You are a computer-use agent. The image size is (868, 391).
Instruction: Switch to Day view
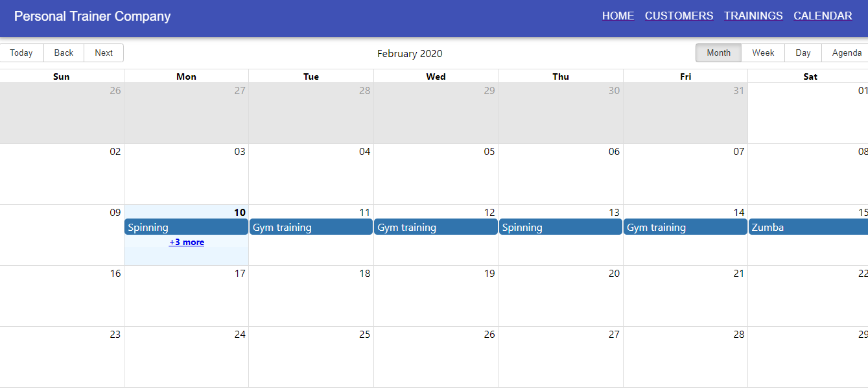[x=803, y=53]
